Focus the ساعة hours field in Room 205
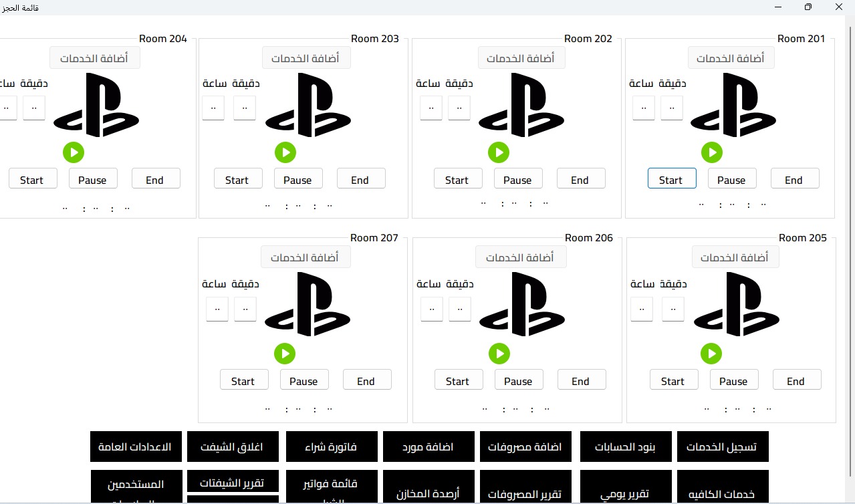This screenshot has width=855, height=504. tap(642, 309)
